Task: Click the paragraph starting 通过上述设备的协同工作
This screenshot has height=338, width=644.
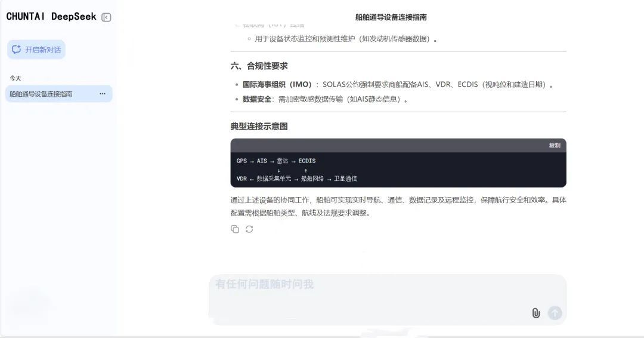Action: point(398,207)
